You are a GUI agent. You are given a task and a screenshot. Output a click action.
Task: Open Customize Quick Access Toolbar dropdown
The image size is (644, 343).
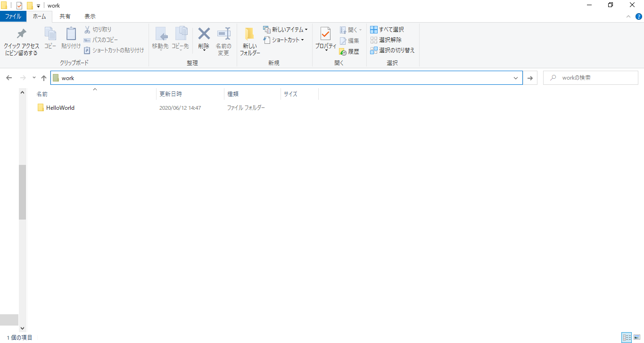38,6
